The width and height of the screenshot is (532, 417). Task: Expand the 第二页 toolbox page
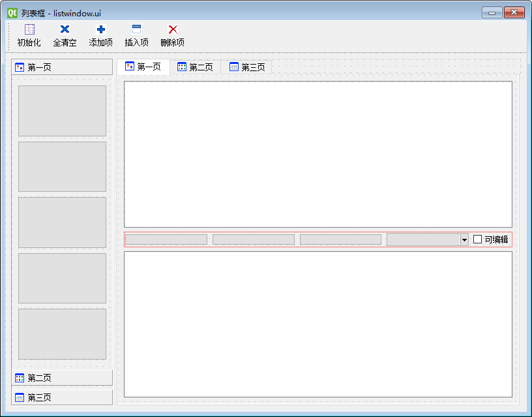click(62, 378)
